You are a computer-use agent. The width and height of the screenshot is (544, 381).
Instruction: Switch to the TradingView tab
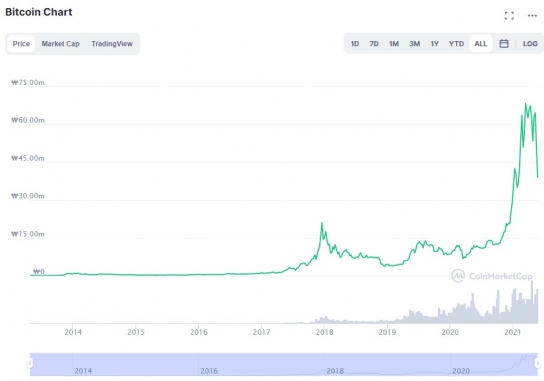pos(112,44)
